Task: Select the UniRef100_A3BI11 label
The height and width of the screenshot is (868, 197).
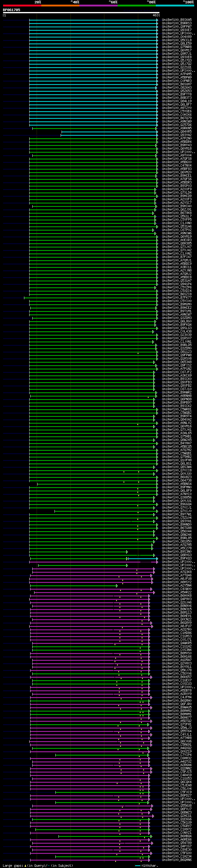Action: click(177, 267)
